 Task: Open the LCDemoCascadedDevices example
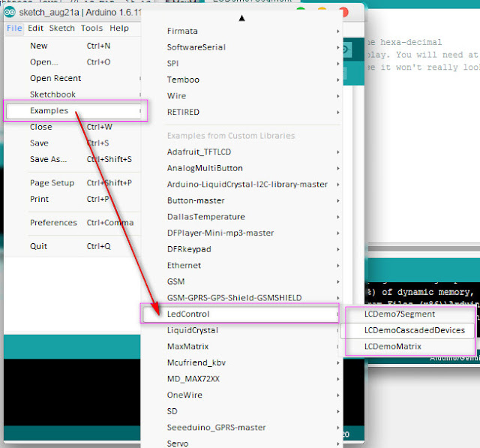pyautogui.click(x=408, y=330)
